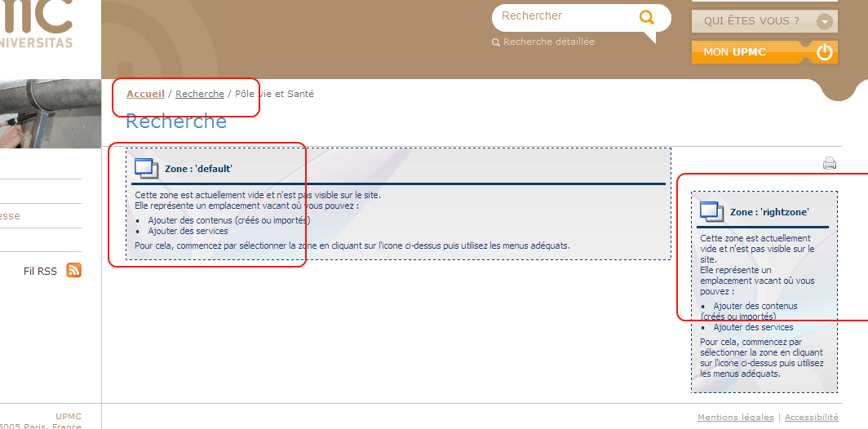Screen dimensions: 868x429
Task: Open the Recherche breadcrumb link
Action: pos(200,94)
